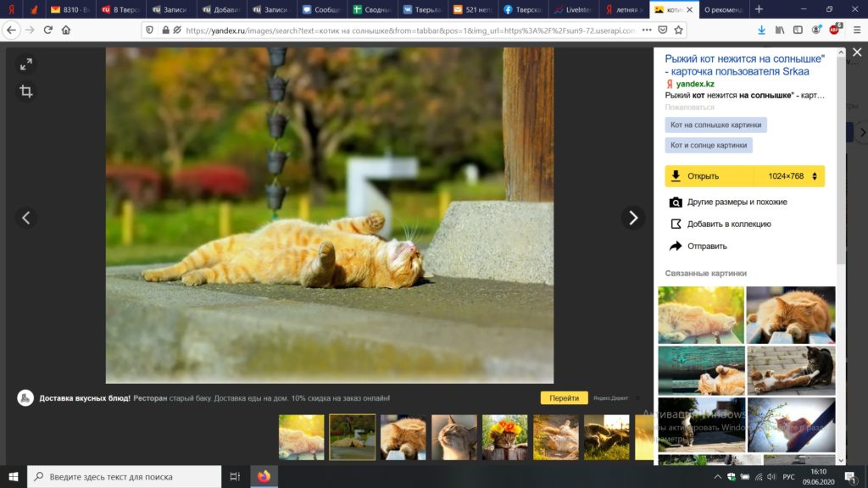Go to the previous image arrow
868x488 pixels.
[25, 218]
